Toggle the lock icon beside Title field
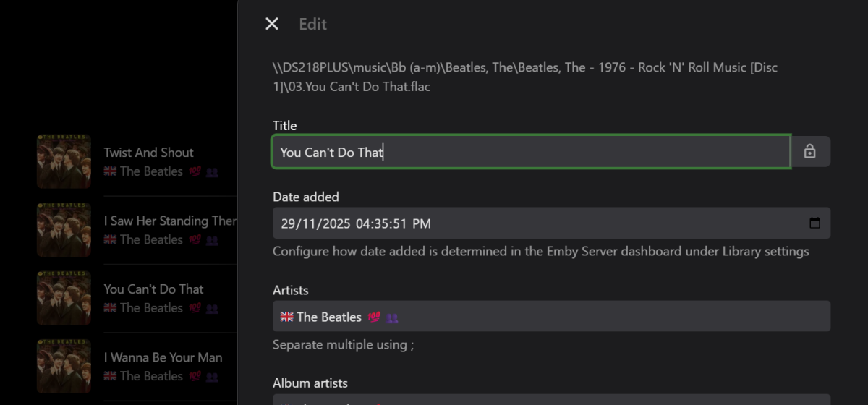 click(x=810, y=152)
